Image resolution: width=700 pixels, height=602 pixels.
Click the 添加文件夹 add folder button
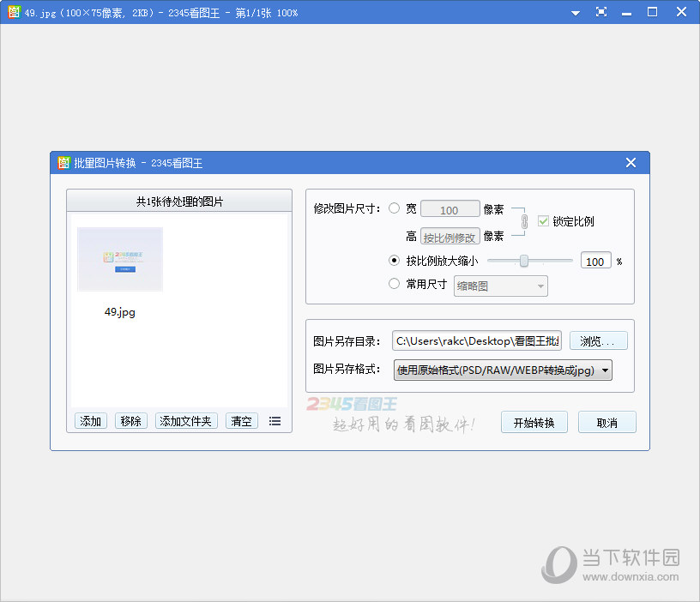(x=185, y=421)
